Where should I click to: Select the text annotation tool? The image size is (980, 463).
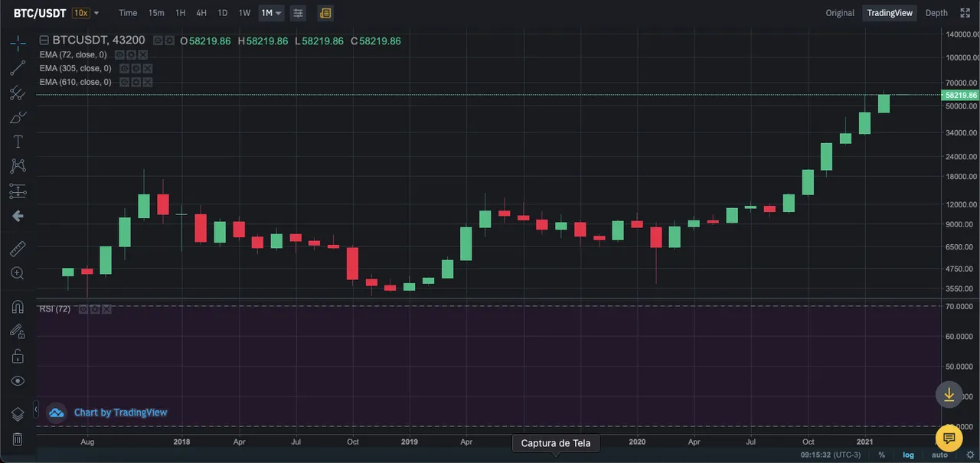(18, 142)
